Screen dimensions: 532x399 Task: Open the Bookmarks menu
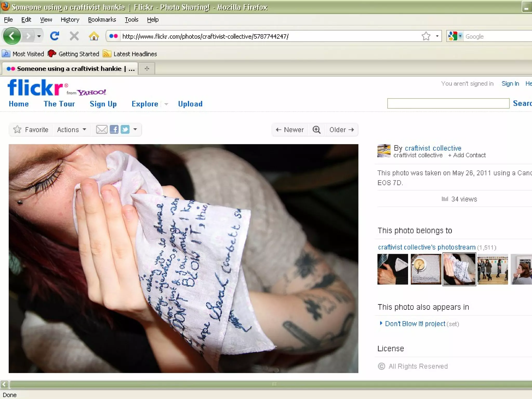102,20
